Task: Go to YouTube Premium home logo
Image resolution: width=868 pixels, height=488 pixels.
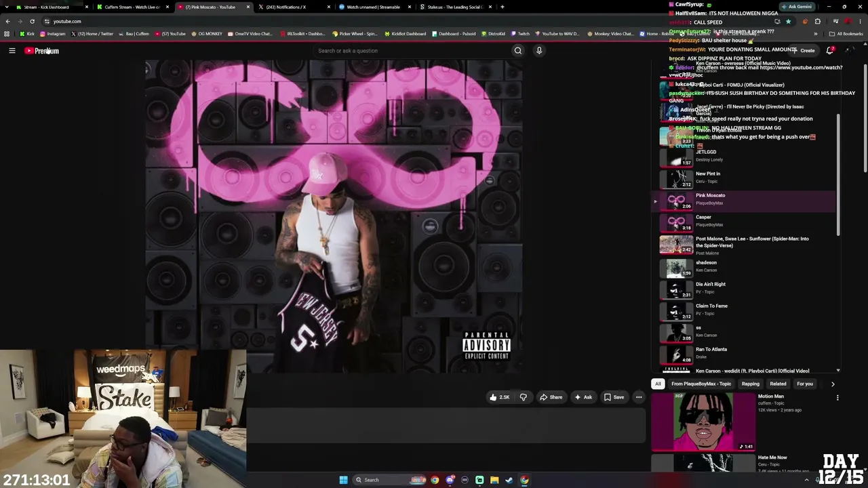Action: click(x=42, y=51)
